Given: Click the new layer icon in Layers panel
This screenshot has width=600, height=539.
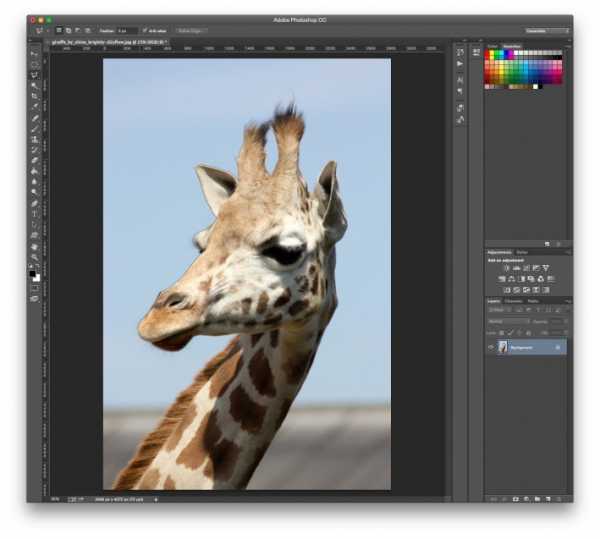Looking at the screenshot, I should pyautogui.click(x=549, y=497).
